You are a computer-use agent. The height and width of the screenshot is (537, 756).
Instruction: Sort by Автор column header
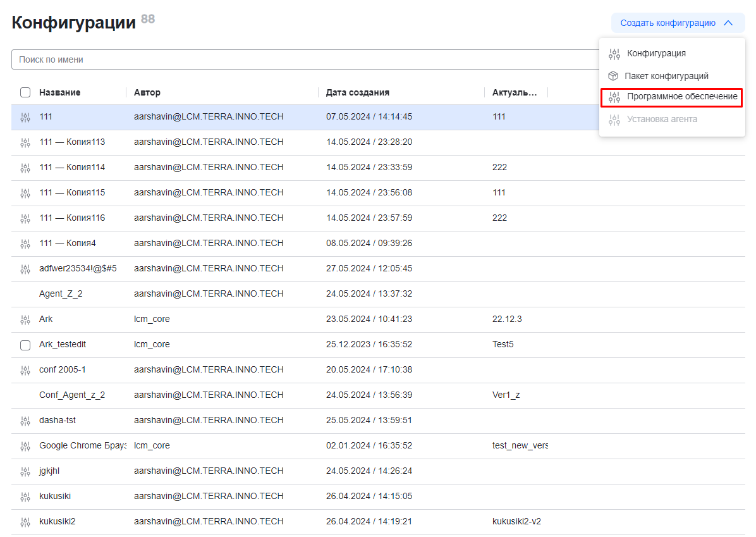147,92
